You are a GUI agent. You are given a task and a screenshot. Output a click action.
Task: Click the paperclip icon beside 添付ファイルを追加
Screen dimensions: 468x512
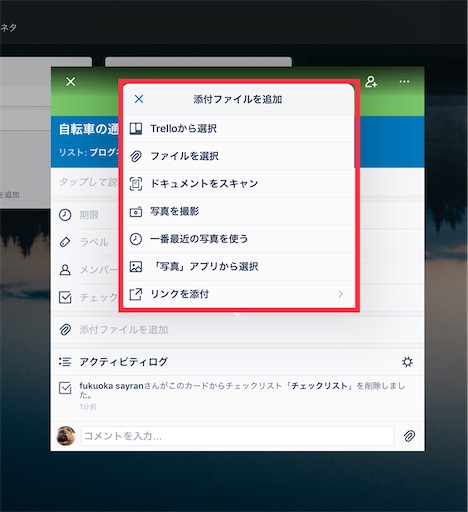[x=65, y=330]
